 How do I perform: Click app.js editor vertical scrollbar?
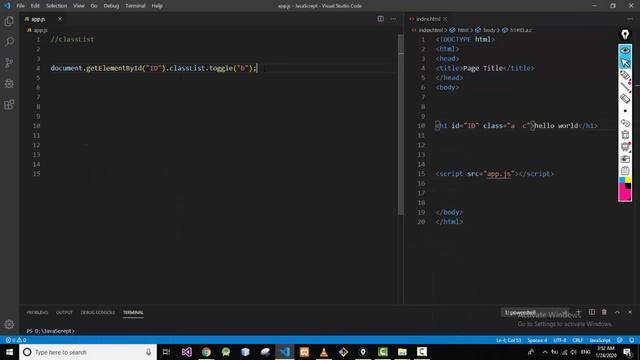pos(401,124)
